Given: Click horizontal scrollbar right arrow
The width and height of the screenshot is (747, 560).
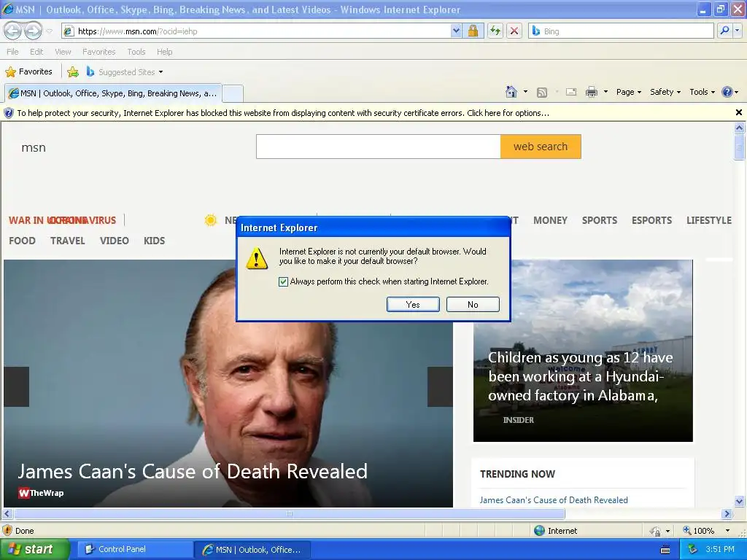Looking at the screenshot, I should 727,514.
